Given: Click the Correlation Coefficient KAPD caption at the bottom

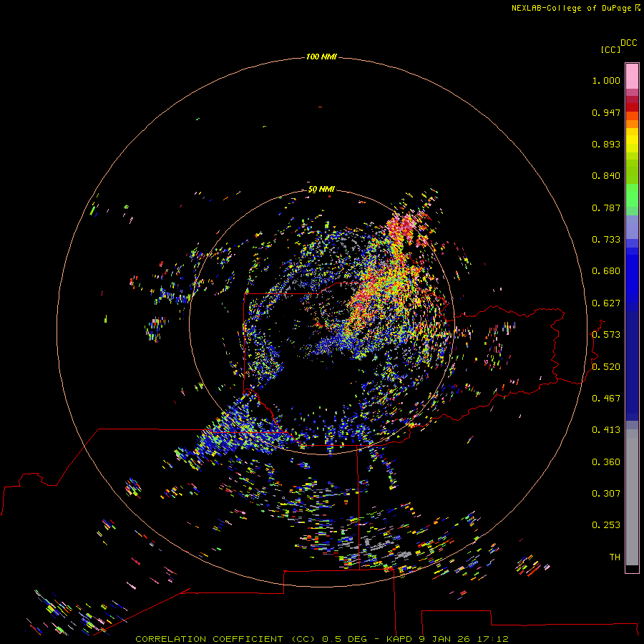Looking at the screenshot, I should 322,639.
